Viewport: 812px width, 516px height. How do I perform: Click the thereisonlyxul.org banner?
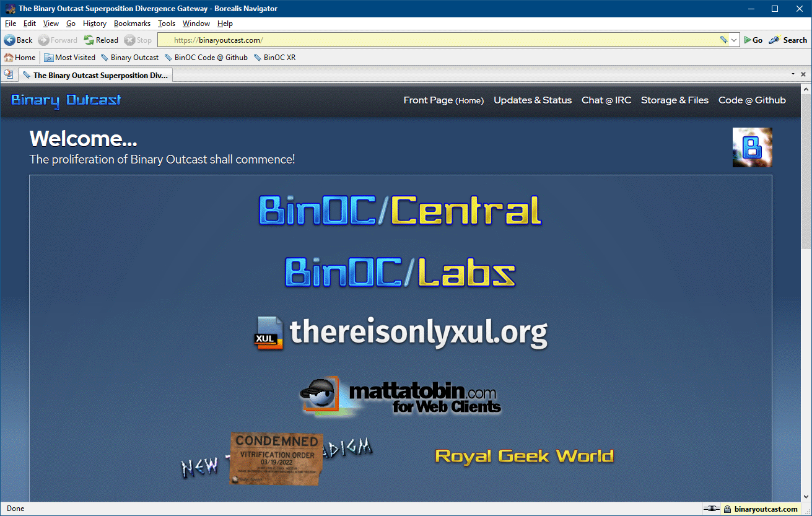pos(401,333)
